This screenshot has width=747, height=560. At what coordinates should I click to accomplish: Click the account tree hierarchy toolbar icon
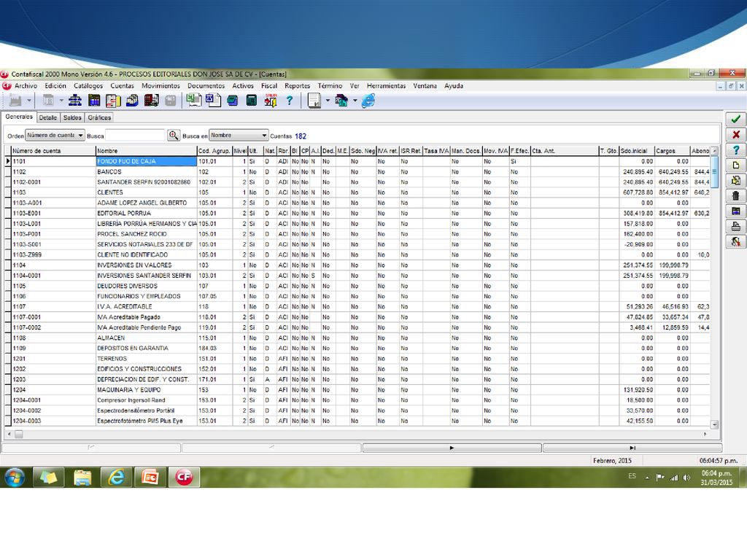(75, 101)
